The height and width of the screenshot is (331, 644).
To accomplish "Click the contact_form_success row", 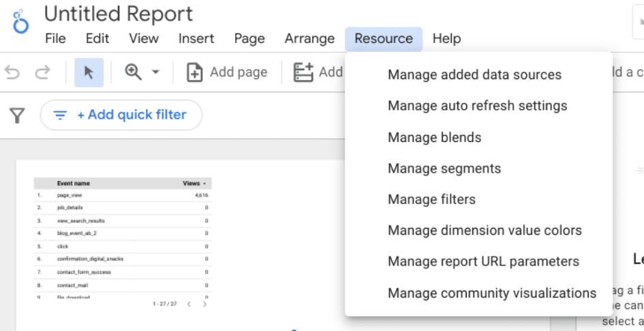I will [123, 272].
